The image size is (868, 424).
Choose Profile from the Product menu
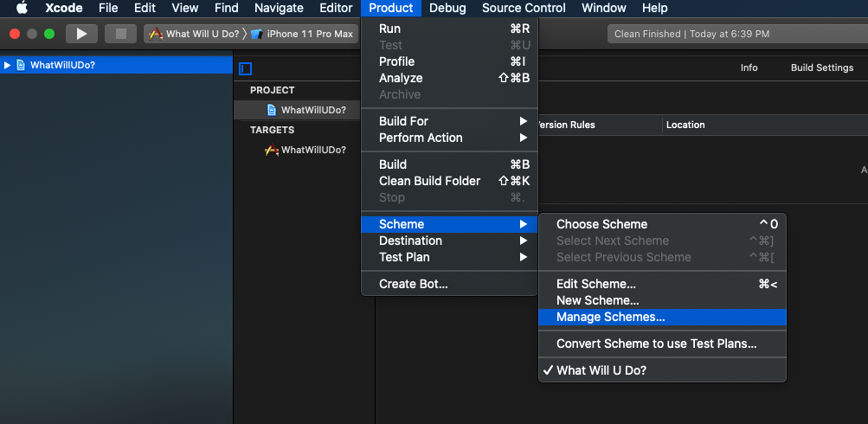point(449,61)
